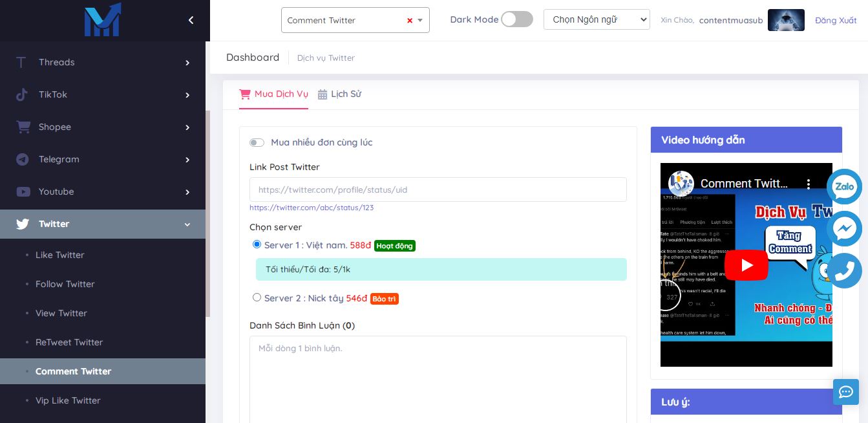Click the calendar icon on Lịch Sử tab
Screen dimensions: 868x423
[323, 94]
